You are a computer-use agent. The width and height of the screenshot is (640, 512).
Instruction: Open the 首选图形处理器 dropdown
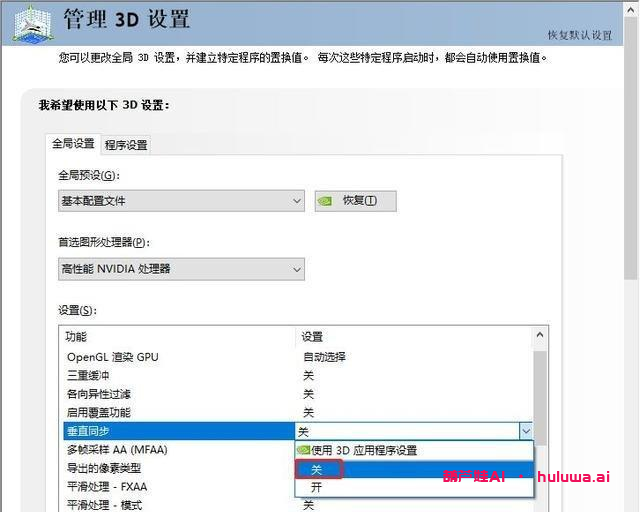[x=181, y=269]
